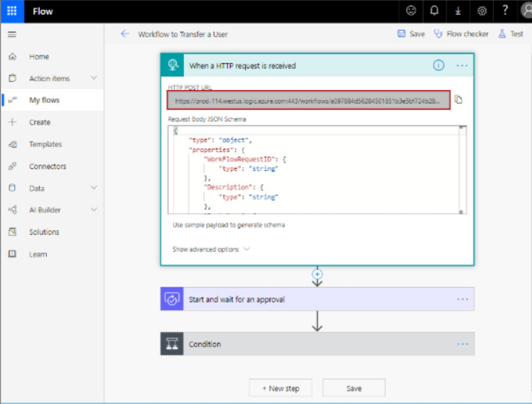Open help question mark icon

coord(505,10)
